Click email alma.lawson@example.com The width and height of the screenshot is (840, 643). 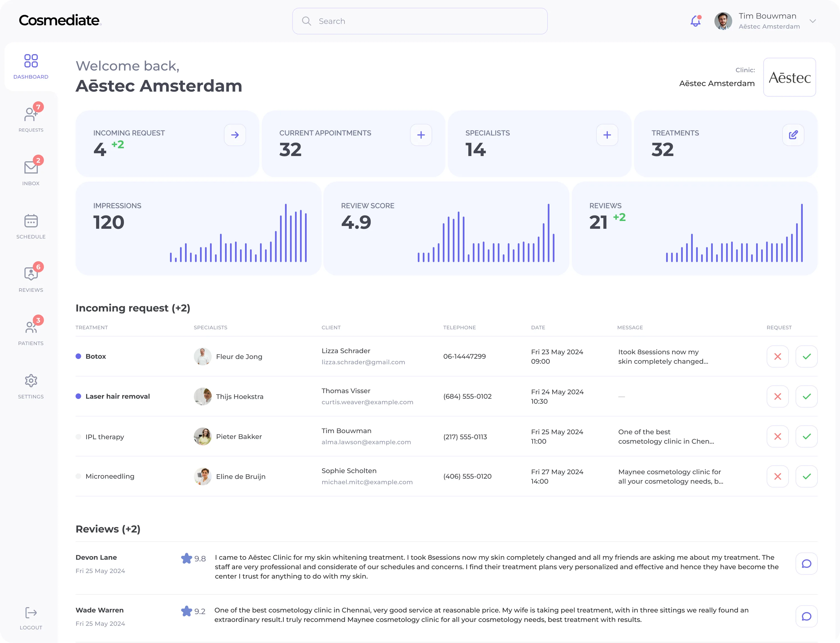tap(366, 442)
